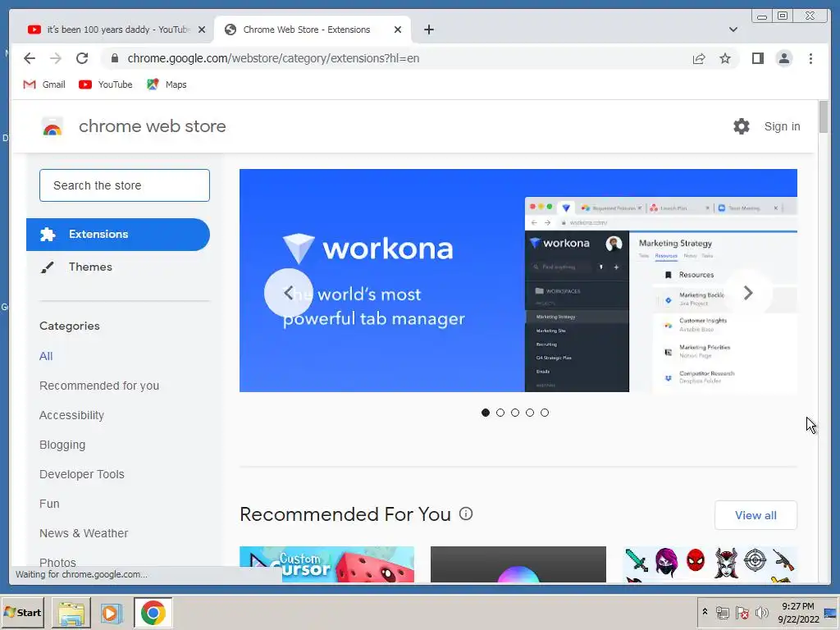Select the first carousel dot
This screenshot has width=840, height=630.
pyautogui.click(x=486, y=413)
